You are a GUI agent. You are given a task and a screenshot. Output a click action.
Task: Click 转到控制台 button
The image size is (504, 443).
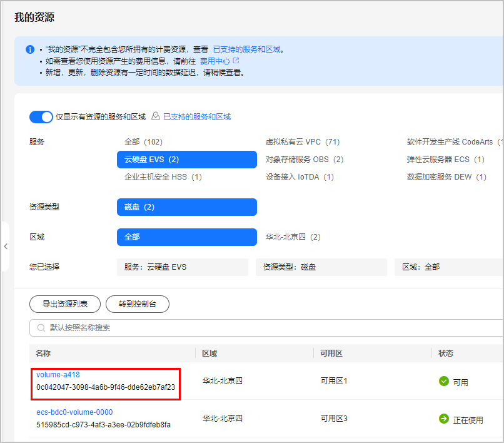tap(138, 305)
